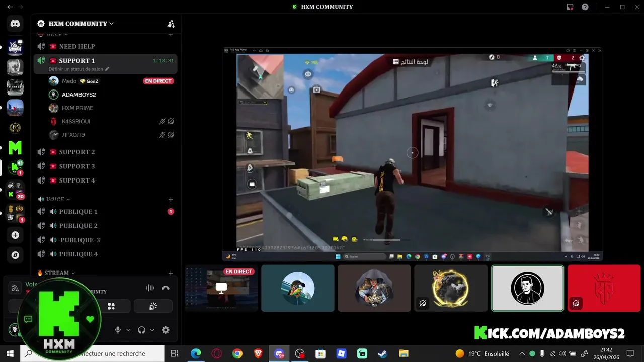644x362 pixels.
Task: Toggle noise suppression waveform icon
Action: click(150, 288)
